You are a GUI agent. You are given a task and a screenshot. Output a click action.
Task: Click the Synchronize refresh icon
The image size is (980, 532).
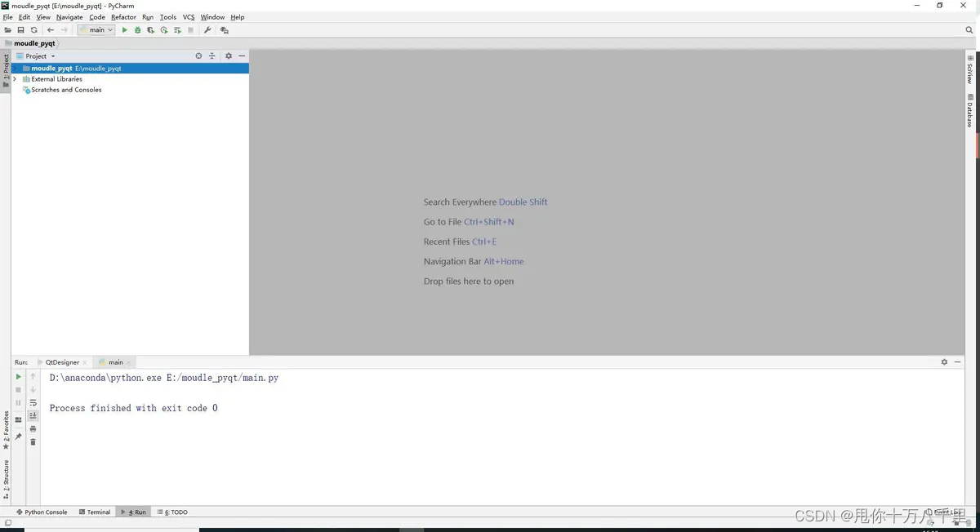(x=33, y=30)
